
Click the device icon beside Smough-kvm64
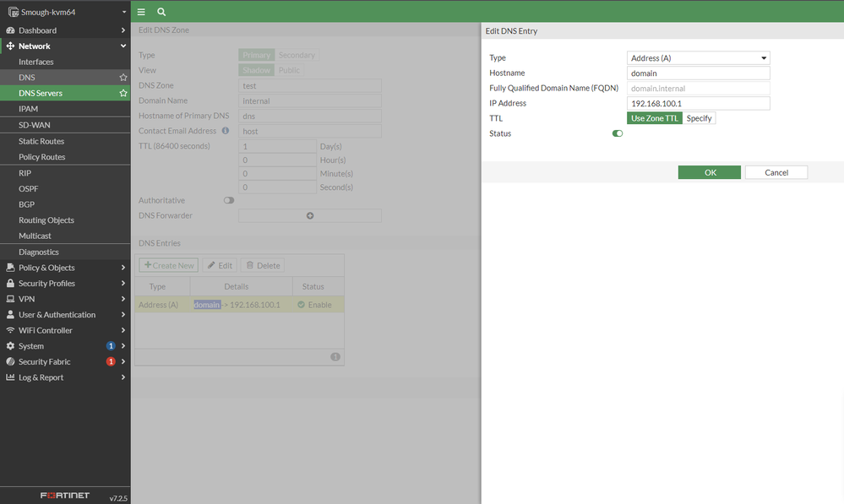pos(14,12)
